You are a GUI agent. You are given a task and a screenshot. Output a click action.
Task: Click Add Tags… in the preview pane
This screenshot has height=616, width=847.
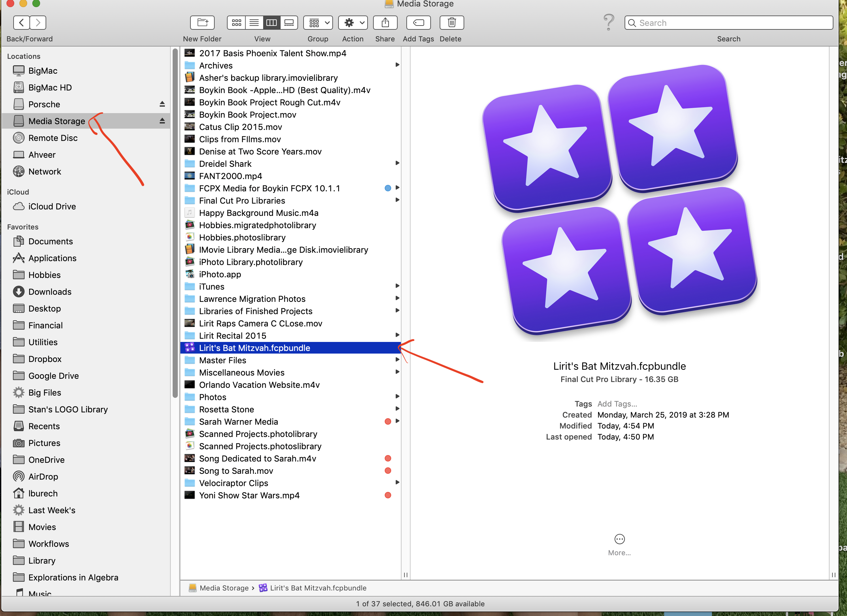point(617,404)
